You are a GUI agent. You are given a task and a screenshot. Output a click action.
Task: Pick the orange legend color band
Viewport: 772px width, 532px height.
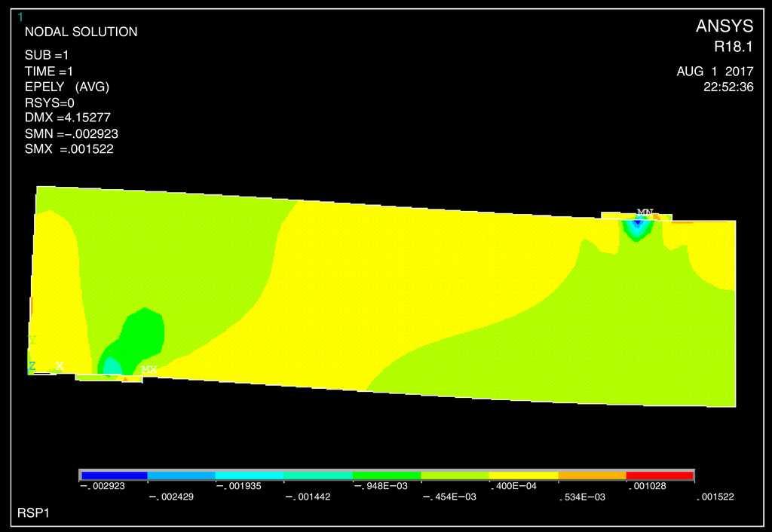click(592, 475)
